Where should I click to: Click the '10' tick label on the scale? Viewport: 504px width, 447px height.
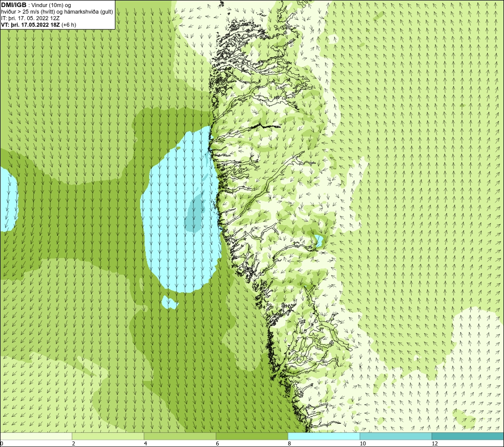[362, 444]
